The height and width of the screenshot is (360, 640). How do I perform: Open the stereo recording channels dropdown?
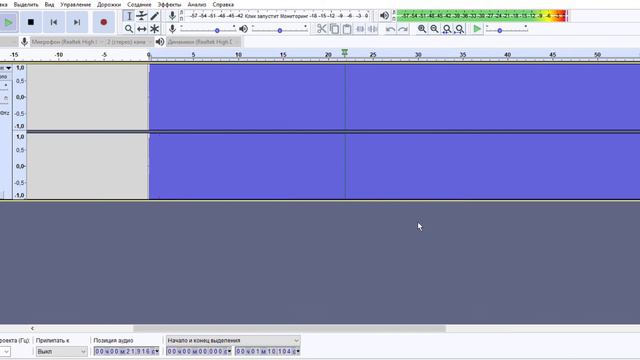pos(129,42)
